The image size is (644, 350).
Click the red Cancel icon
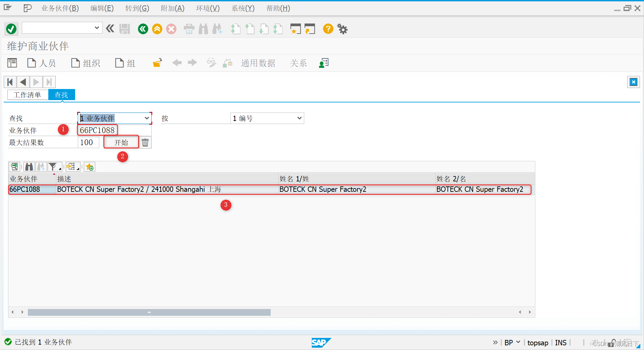(171, 29)
